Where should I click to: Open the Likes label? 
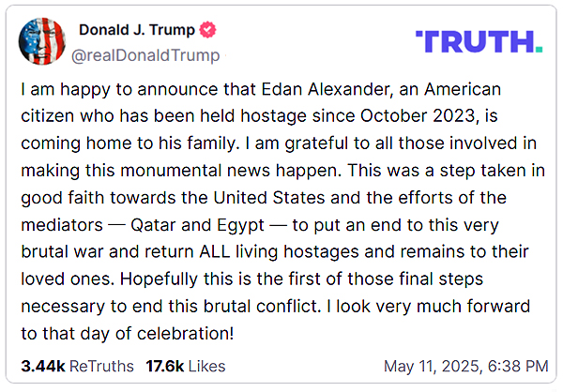click(206, 366)
